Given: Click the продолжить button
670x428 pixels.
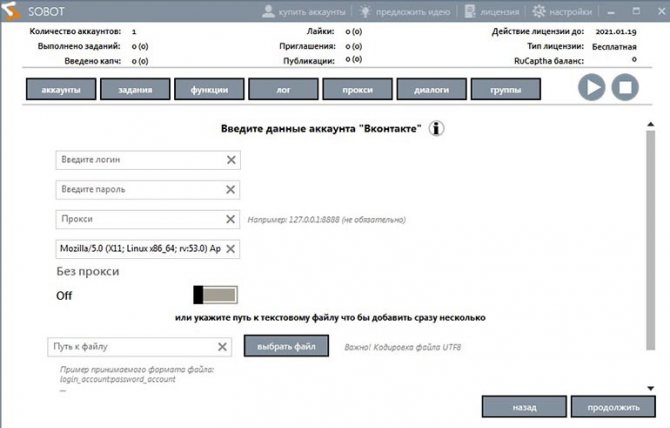Looking at the screenshot, I should pyautogui.click(x=613, y=407).
